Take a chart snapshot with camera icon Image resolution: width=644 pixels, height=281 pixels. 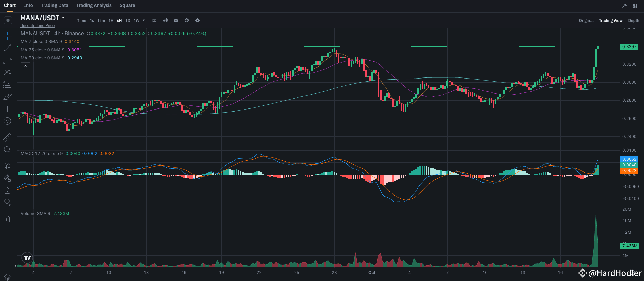click(x=176, y=20)
